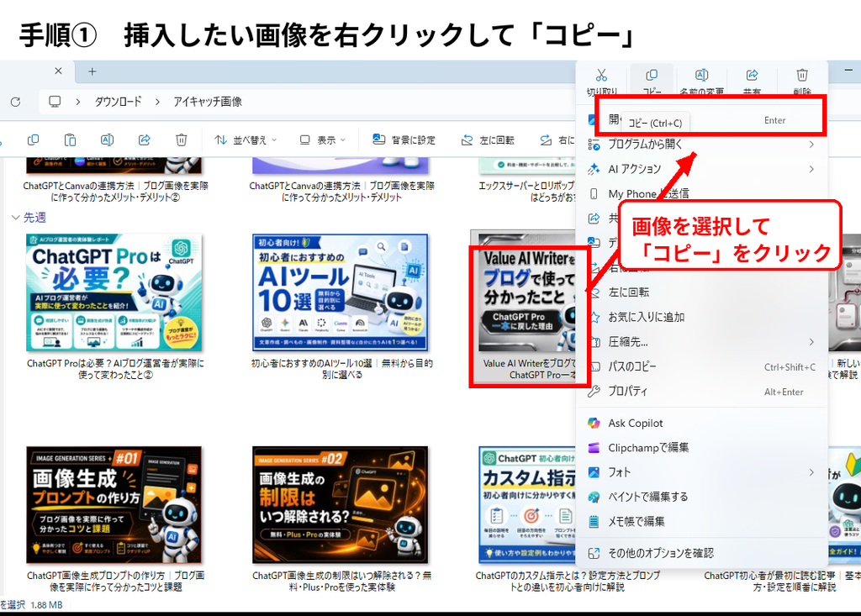The image size is (861, 616).
Task: Click the 名前の変更 rename icon in context menu
Action: pos(702,75)
